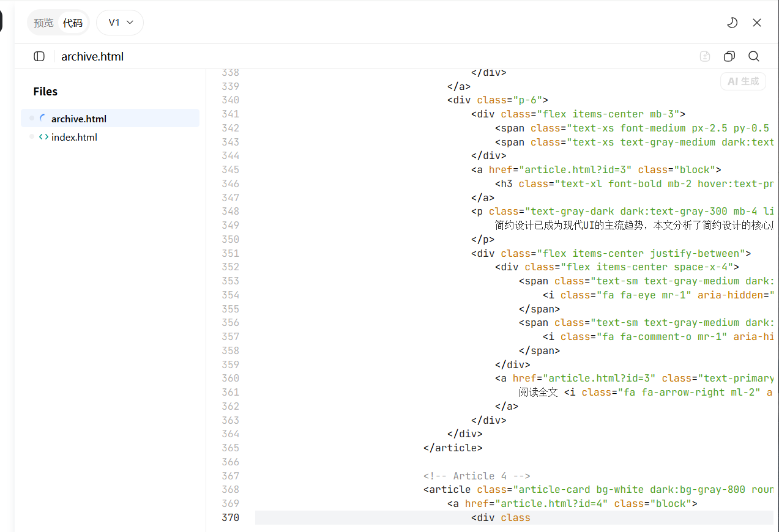Click the loading spinner beside archive.html
The height and width of the screenshot is (532, 779).
(x=43, y=119)
